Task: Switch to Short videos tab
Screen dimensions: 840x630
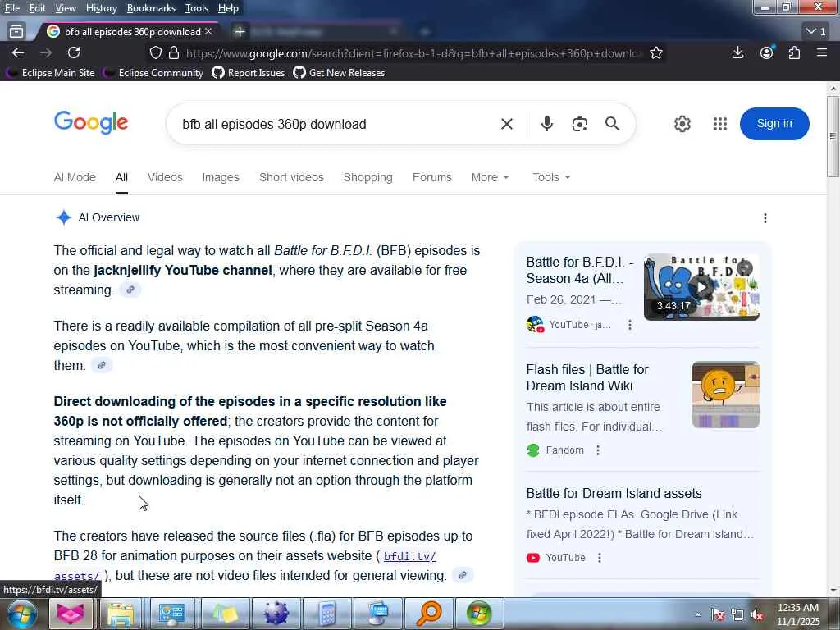Action: [291, 177]
